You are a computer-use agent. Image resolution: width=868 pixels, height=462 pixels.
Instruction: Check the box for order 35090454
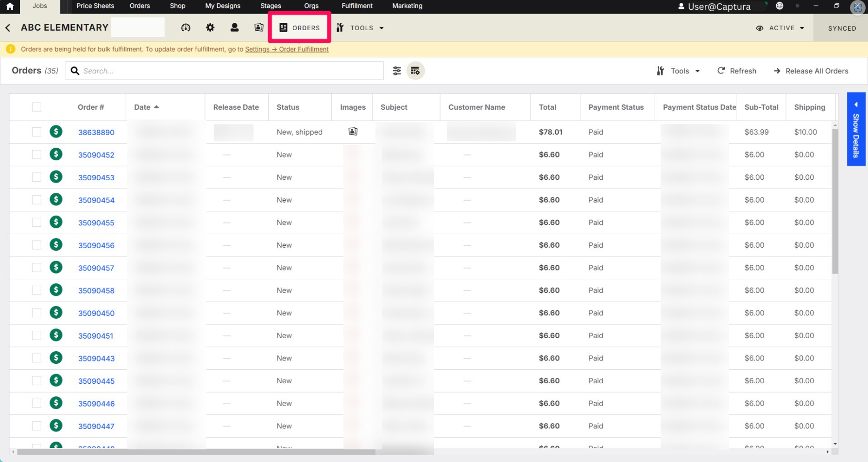click(36, 200)
